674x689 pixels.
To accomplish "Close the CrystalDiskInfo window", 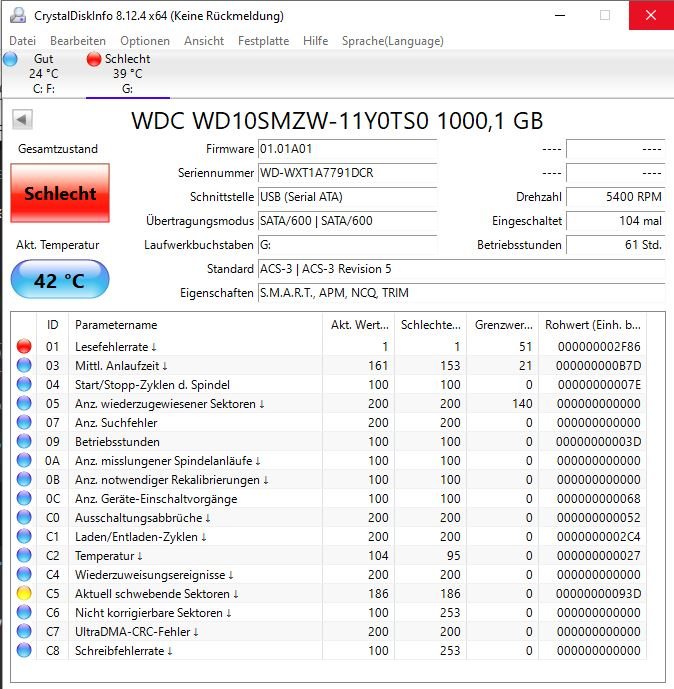I will [x=651, y=15].
